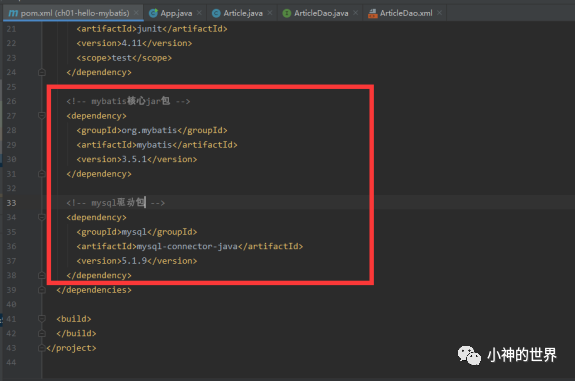Image resolution: width=576 pixels, height=382 pixels.
Task: Click the XML file icon on ArticleDao.xml tab
Action: 372,14
